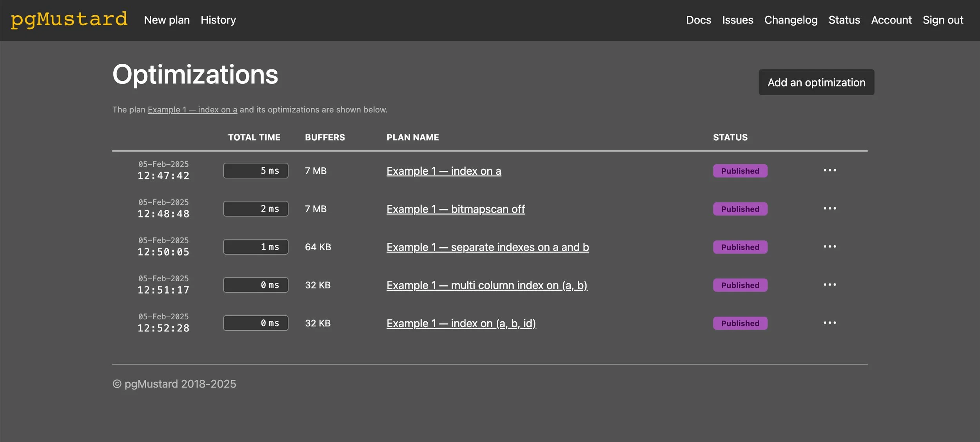Screen dimensions: 980x442
Task: Open options menu for 'index on a' row
Action: coord(829,170)
